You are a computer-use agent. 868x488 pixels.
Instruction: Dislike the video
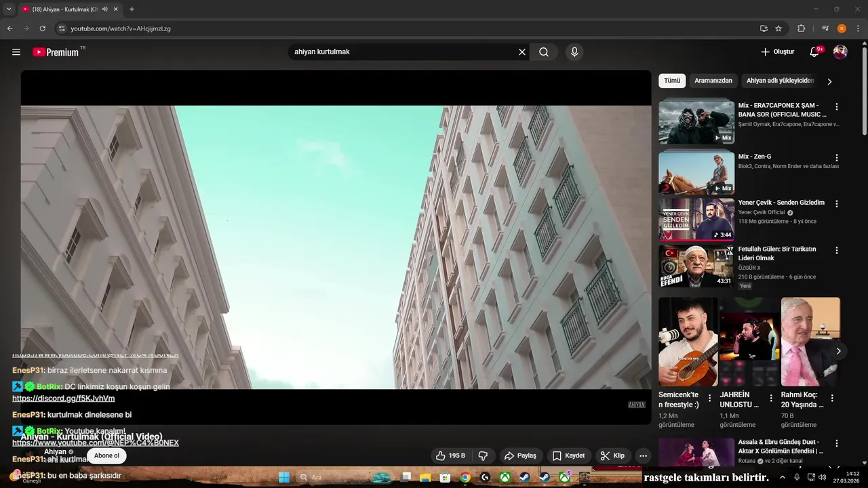pyautogui.click(x=484, y=456)
